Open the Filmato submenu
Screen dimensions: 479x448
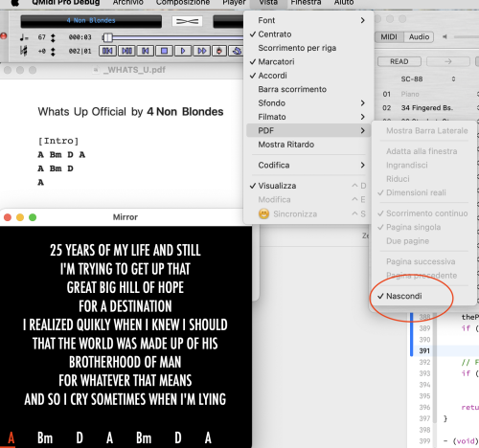click(308, 117)
